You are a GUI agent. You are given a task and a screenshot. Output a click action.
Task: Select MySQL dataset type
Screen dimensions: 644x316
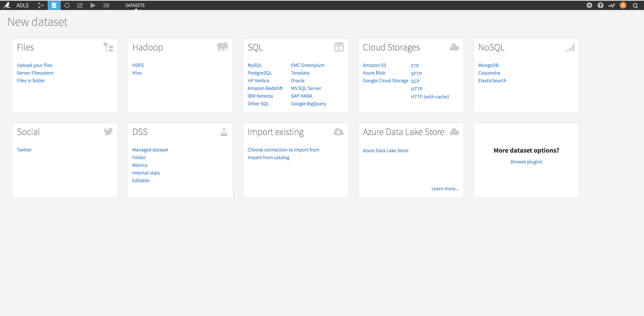pos(255,65)
